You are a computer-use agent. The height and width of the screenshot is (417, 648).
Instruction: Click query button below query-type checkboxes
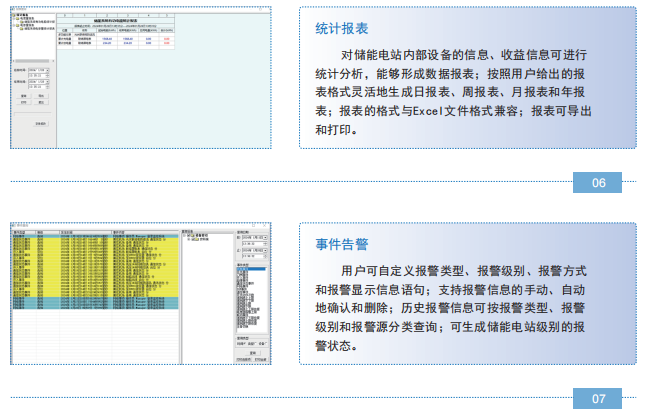(x=253, y=353)
